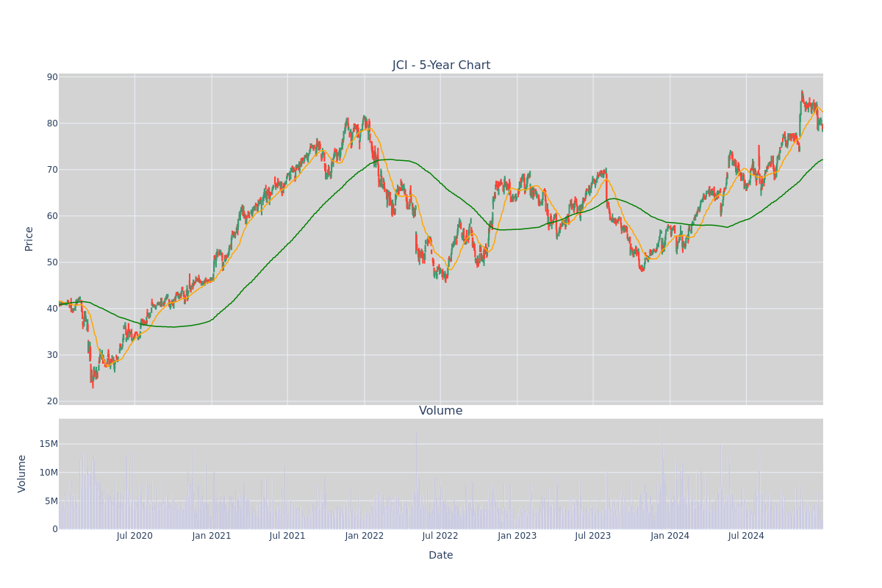Click the 50 price tick label
This screenshot has height=588, width=882.
point(52,262)
